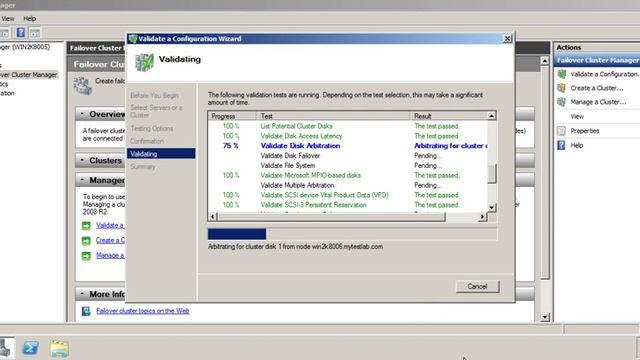
Task: Select the Validate Disk Failover row
Action: pyautogui.click(x=348, y=156)
